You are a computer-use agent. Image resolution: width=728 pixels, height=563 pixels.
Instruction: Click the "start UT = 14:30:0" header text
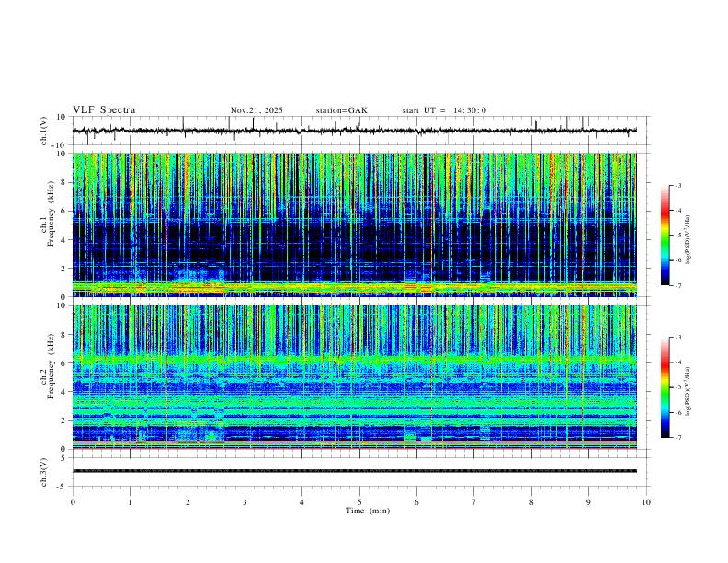point(444,110)
